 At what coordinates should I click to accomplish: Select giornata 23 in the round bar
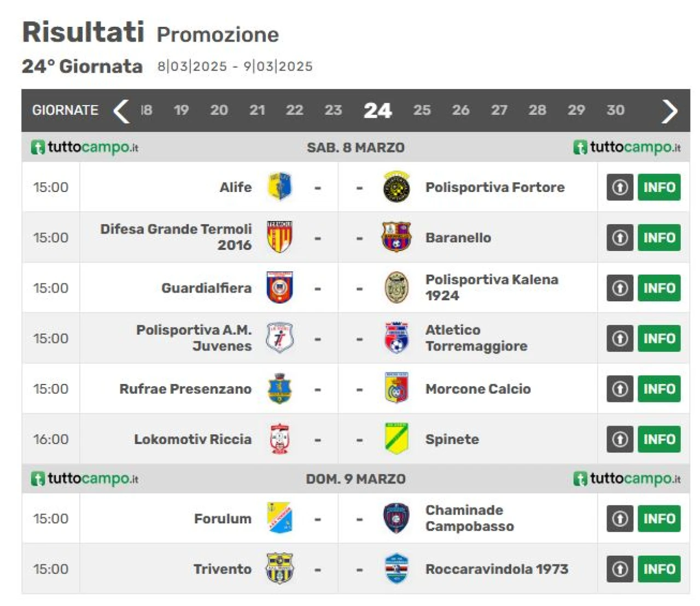point(333,110)
